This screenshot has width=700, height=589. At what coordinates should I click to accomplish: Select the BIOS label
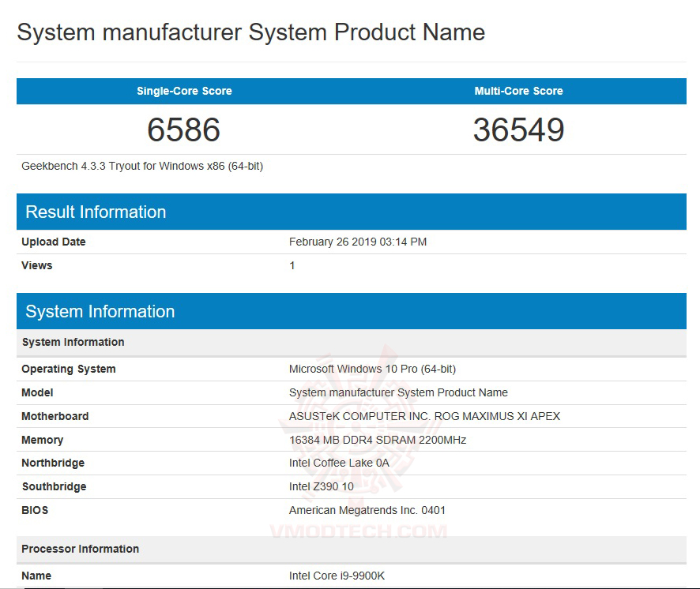(35, 511)
